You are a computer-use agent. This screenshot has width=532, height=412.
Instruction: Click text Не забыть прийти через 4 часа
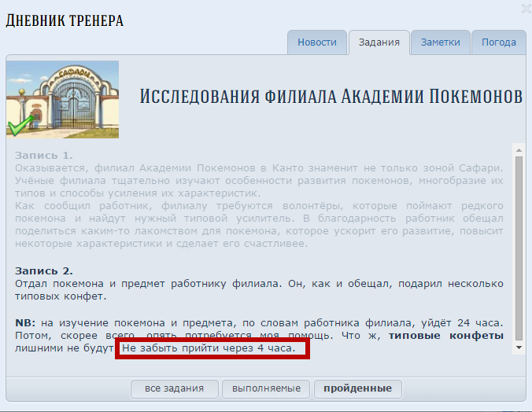209,348
